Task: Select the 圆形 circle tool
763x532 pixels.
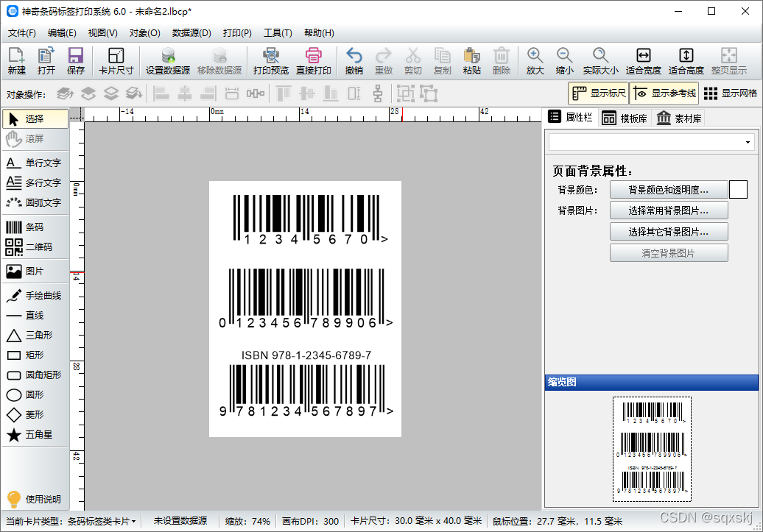Action: [35, 395]
